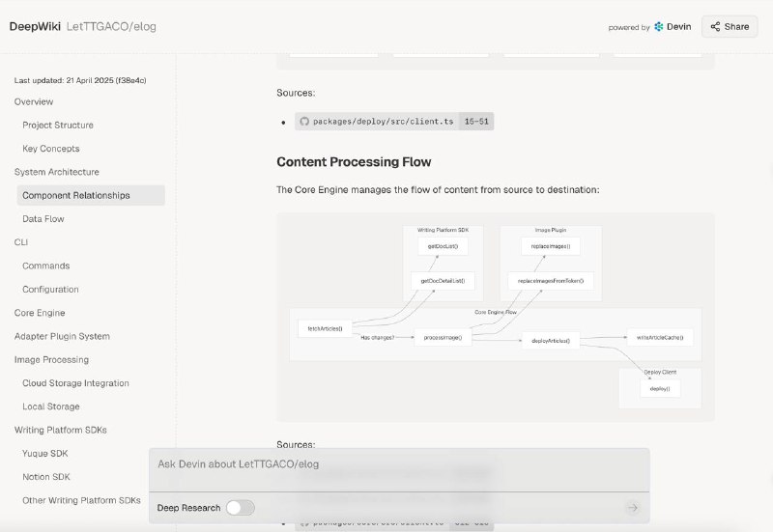Screen dimensions: 773x532
Task: Click the Share button
Action: pyautogui.click(x=730, y=27)
